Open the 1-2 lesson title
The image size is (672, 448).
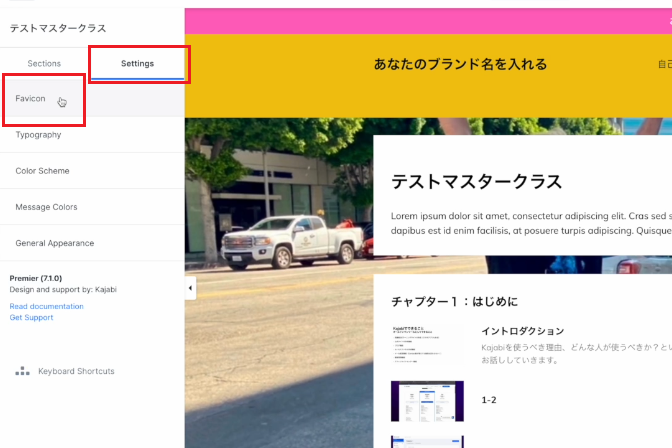click(489, 400)
